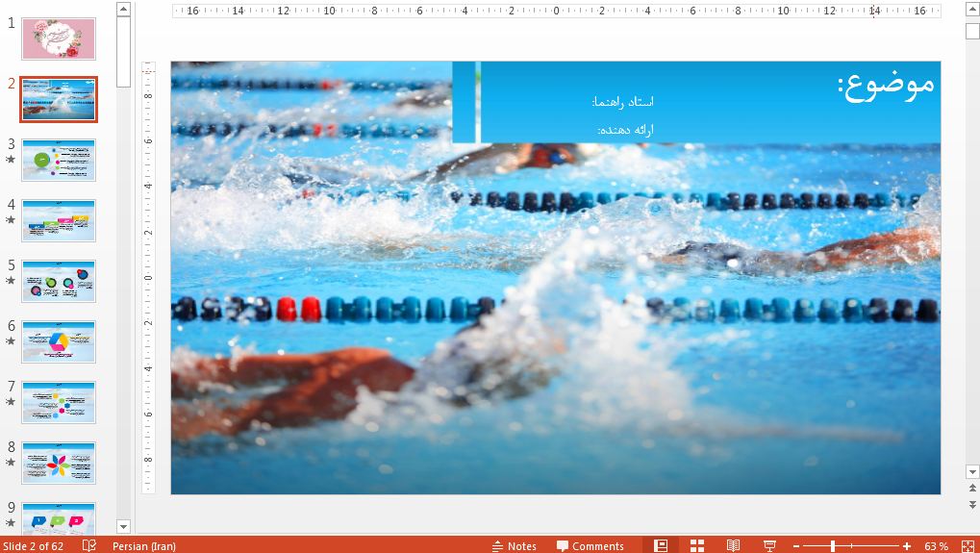Open zoom dialog via 63% level

tap(936, 545)
